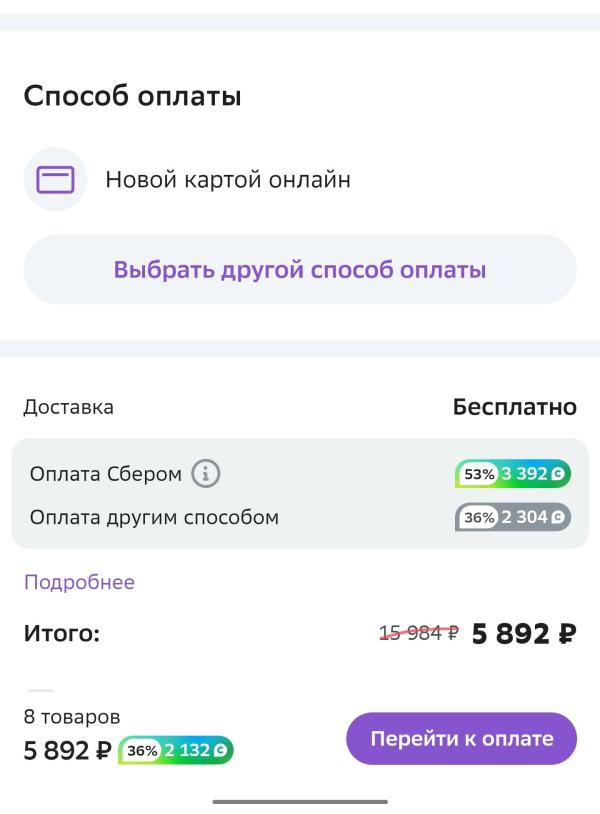This screenshot has width=600, height=814.
Task: Open info icon next to Оплата Сбером
Action: (206, 473)
